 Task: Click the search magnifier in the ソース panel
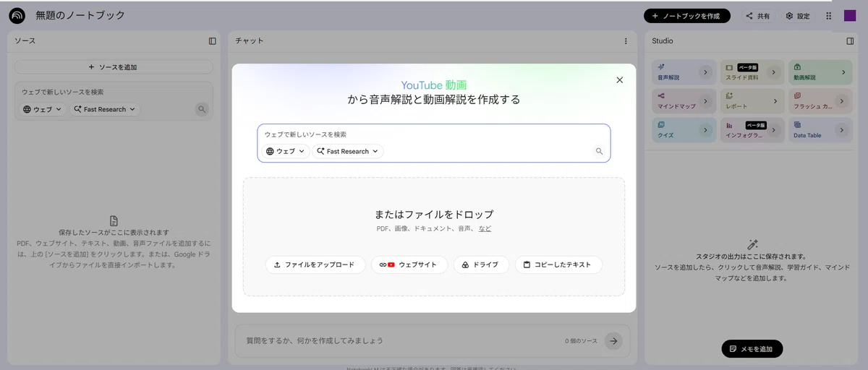click(x=202, y=109)
